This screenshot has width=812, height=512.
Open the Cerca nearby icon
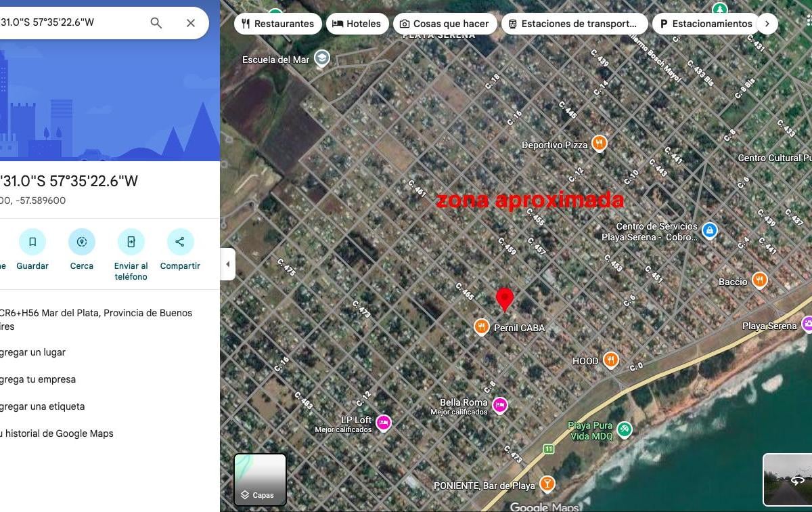[x=82, y=242]
